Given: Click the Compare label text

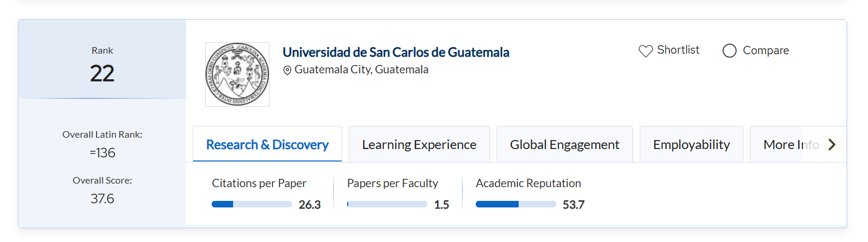Looking at the screenshot, I should pos(765,51).
